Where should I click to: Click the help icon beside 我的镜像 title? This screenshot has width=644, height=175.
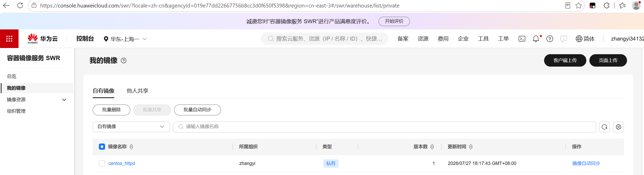[124, 60]
